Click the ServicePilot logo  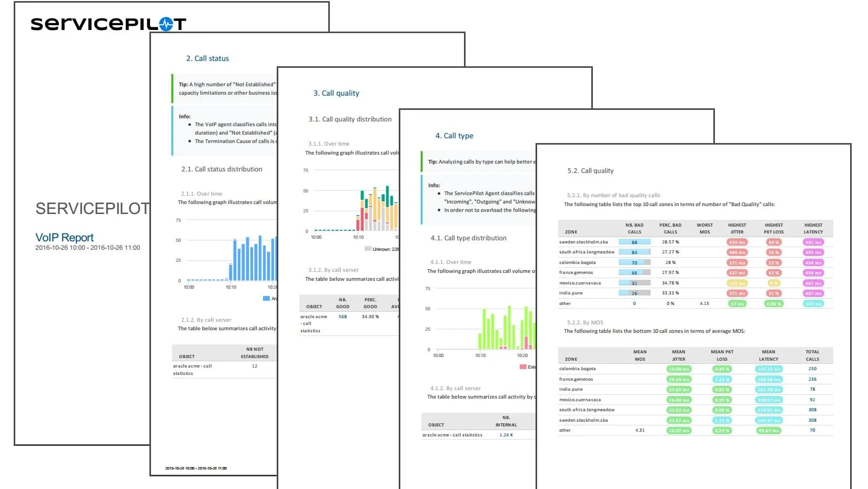click(108, 22)
